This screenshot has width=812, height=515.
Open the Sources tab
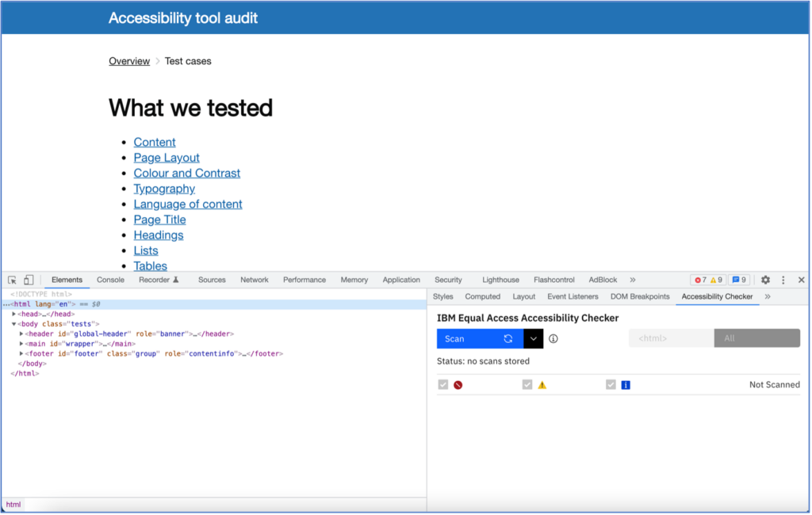pos(212,280)
